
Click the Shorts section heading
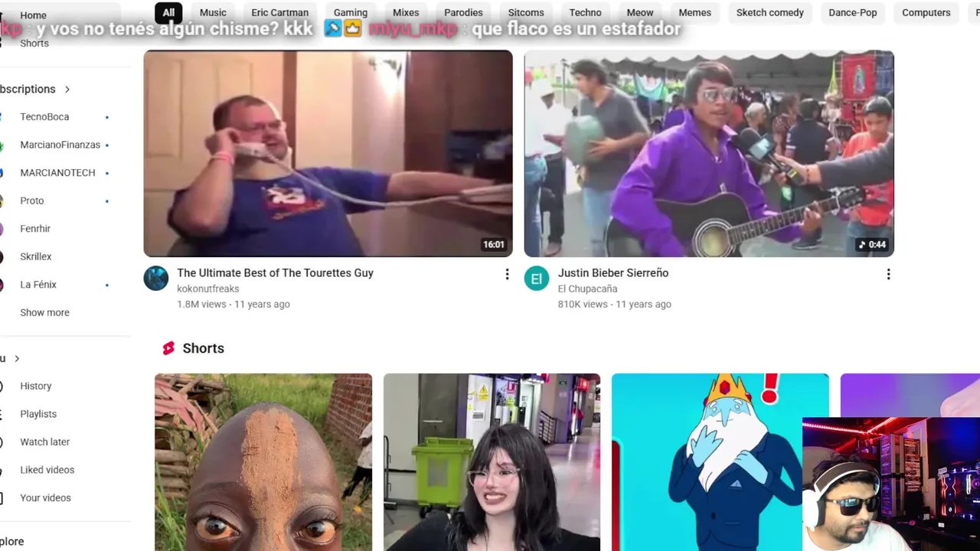coord(204,348)
